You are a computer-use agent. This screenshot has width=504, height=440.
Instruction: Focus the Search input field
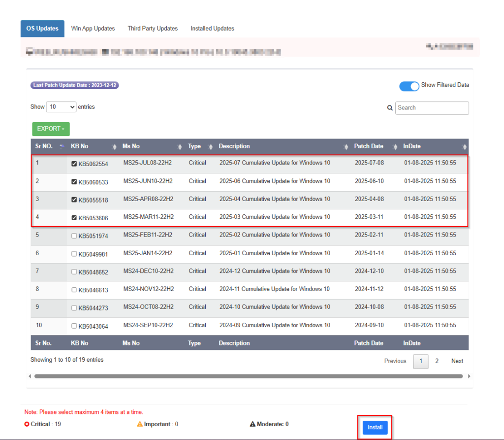pos(432,108)
